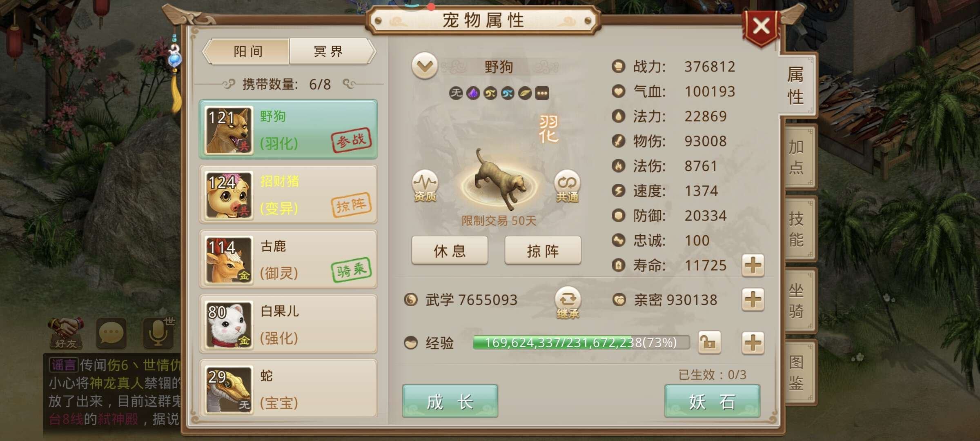Image resolution: width=980 pixels, height=441 pixels.
Task: Open the 好友 friends handshake icon
Action: [x=66, y=333]
